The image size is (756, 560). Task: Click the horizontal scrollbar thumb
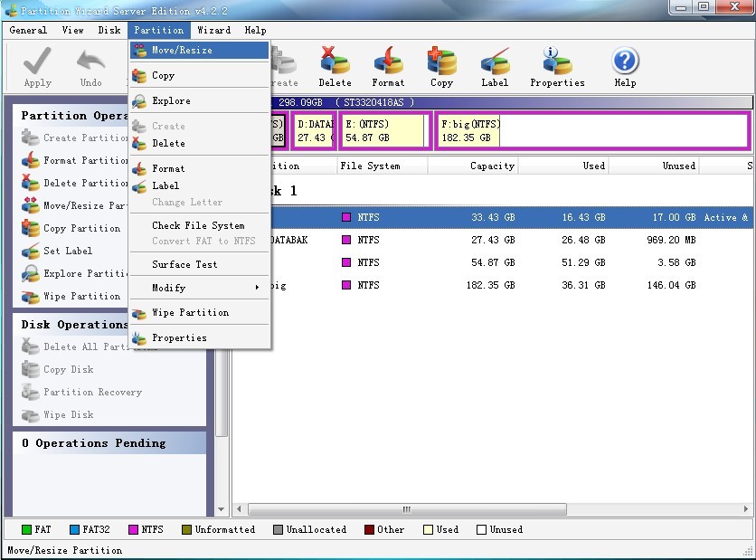click(x=407, y=509)
